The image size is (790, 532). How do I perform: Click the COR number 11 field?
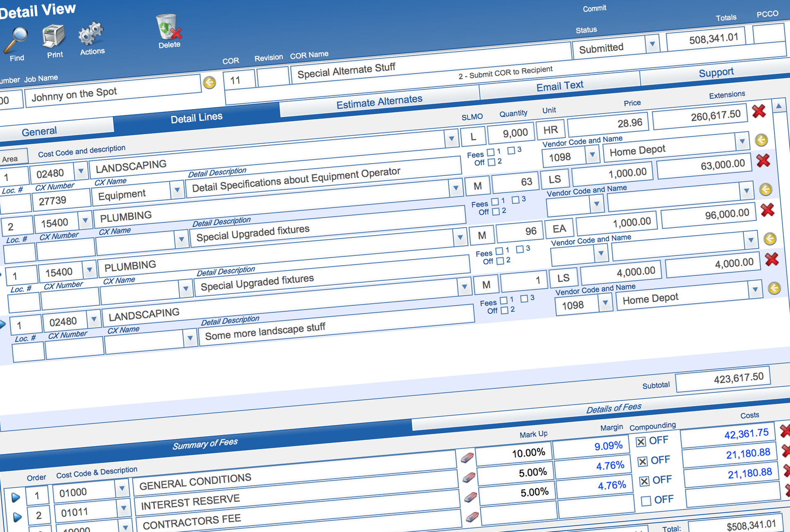pos(239,79)
